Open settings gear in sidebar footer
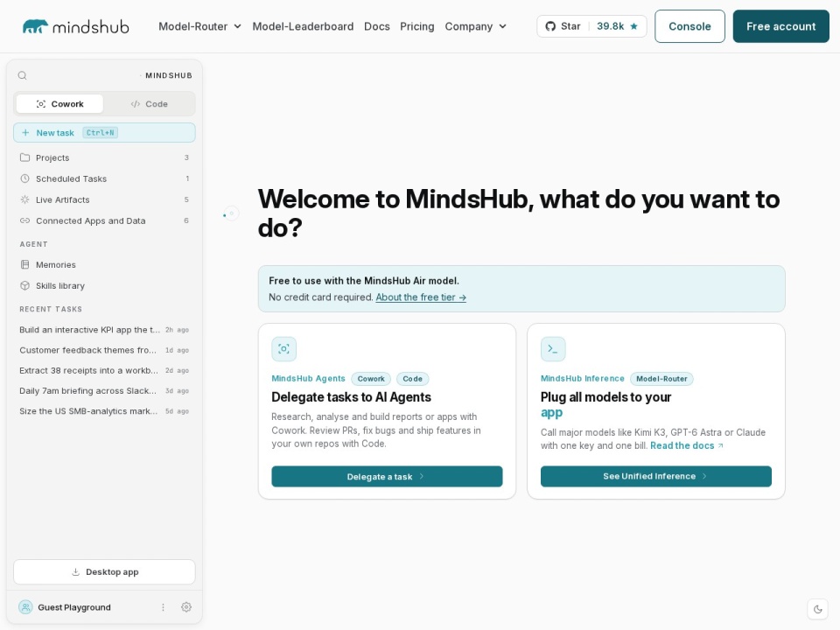Screen dimensions: 840x630 (x=186, y=607)
